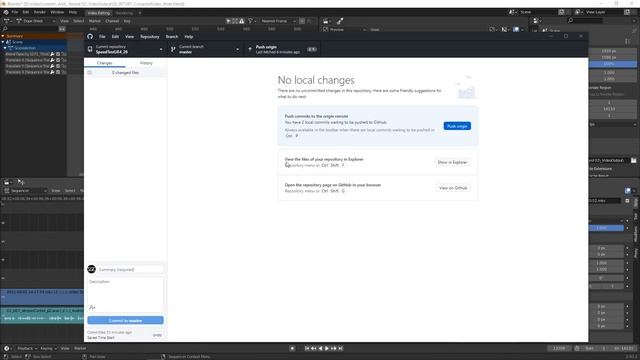Viewport: 640px width, 360px height.
Task: Click Commit to master button
Action: tap(125, 320)
